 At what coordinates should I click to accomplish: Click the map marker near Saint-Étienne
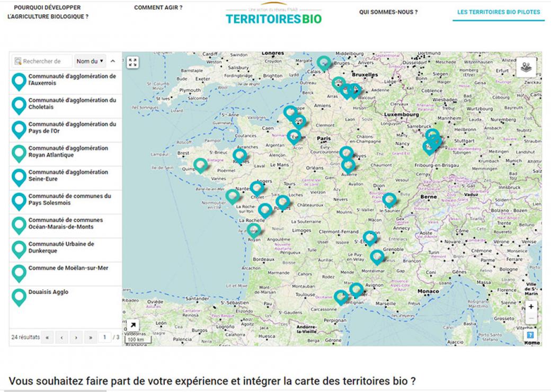pos(370,238)
